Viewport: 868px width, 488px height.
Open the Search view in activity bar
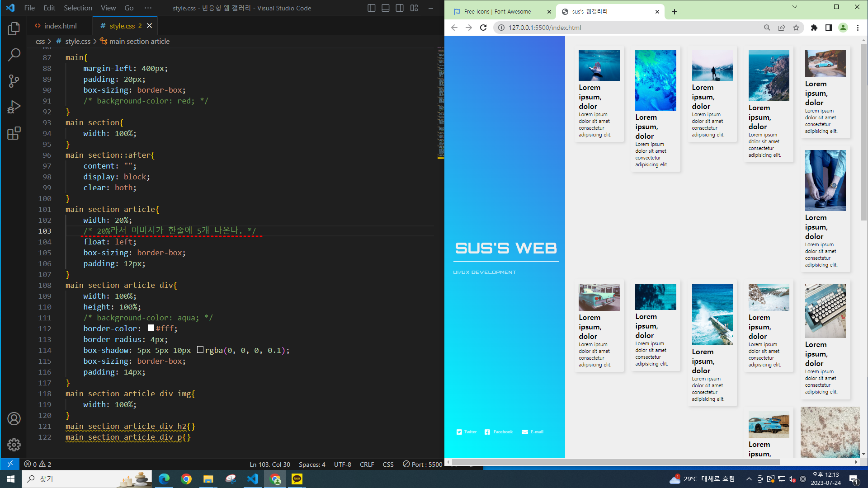[14, 55]
